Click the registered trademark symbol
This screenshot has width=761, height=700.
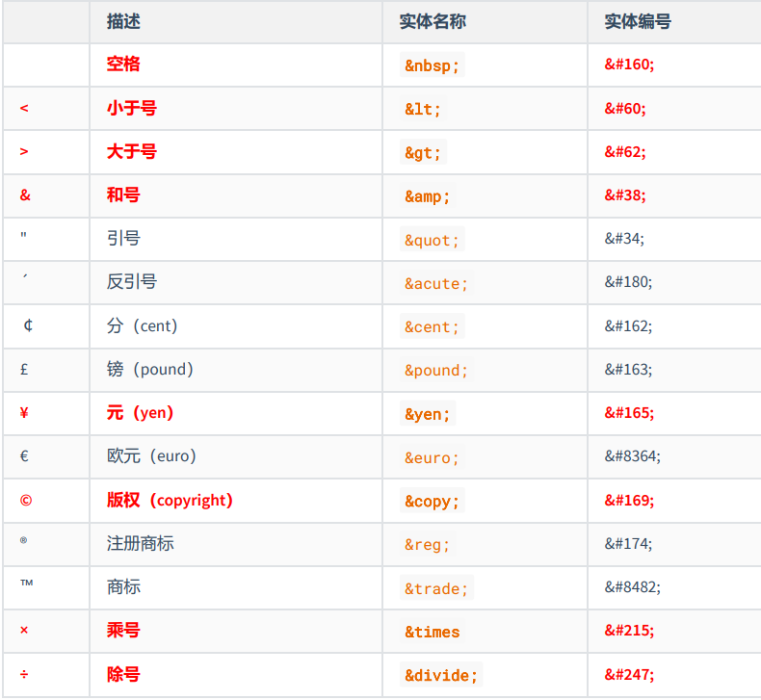[23, 541]
